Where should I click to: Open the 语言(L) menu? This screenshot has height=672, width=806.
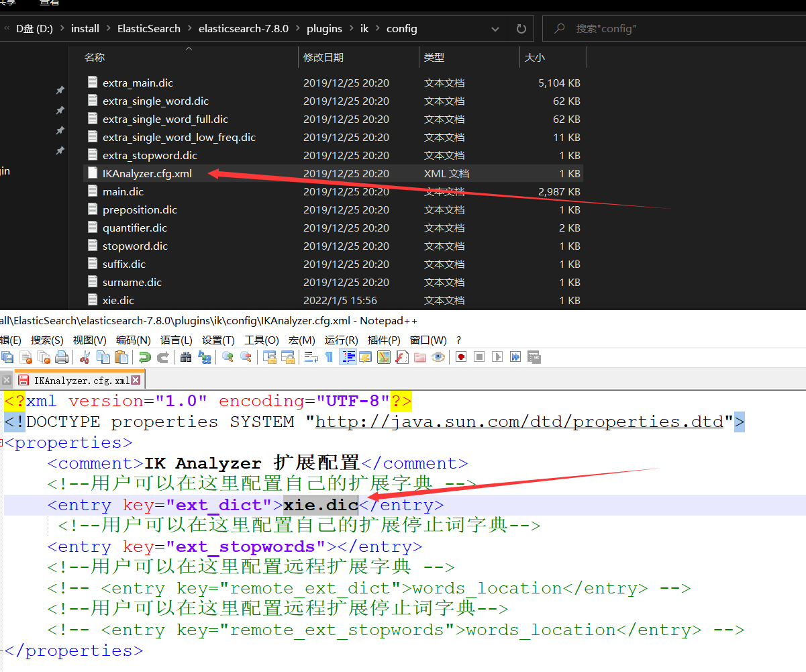coord(177,340)
